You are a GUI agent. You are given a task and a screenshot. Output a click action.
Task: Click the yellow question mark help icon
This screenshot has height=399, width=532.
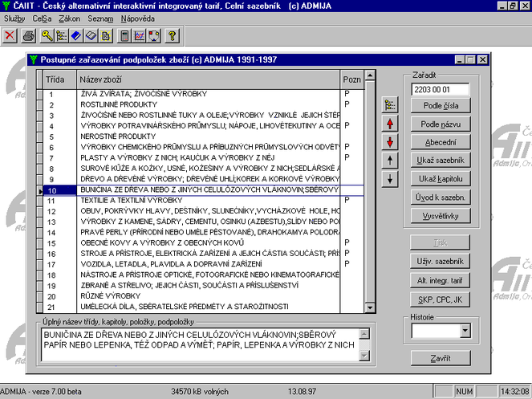pos(172,35)
